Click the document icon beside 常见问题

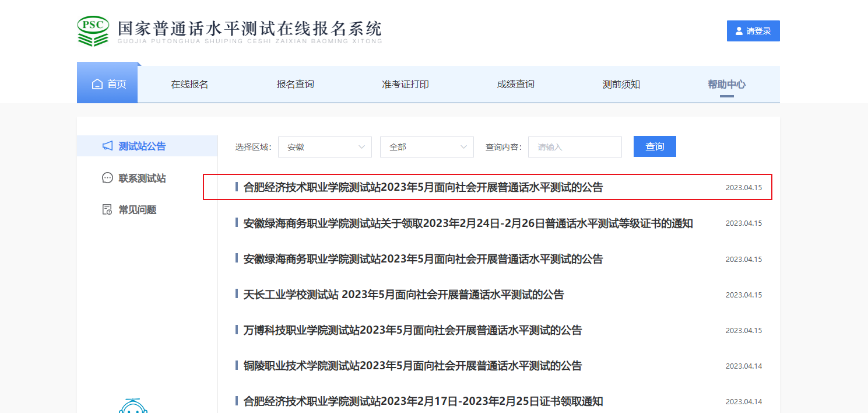tap(107, 210)
